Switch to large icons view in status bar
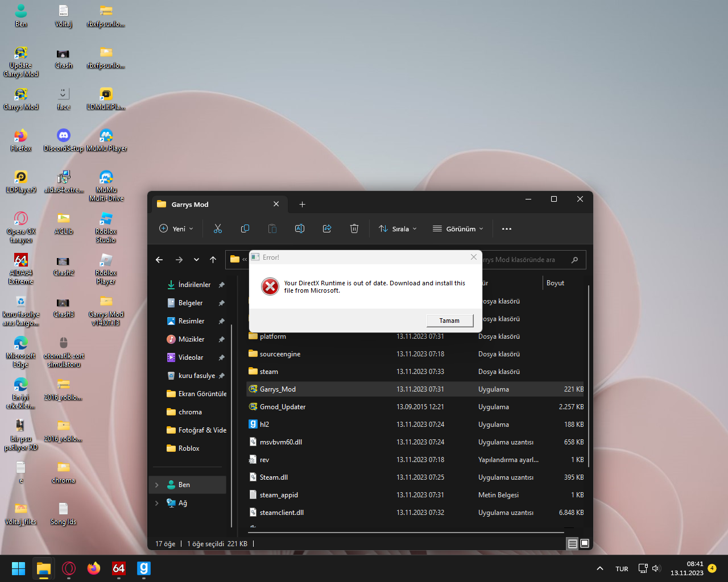Screen dimensions: 728x582 pyautogui.click(x=585, y=544)
